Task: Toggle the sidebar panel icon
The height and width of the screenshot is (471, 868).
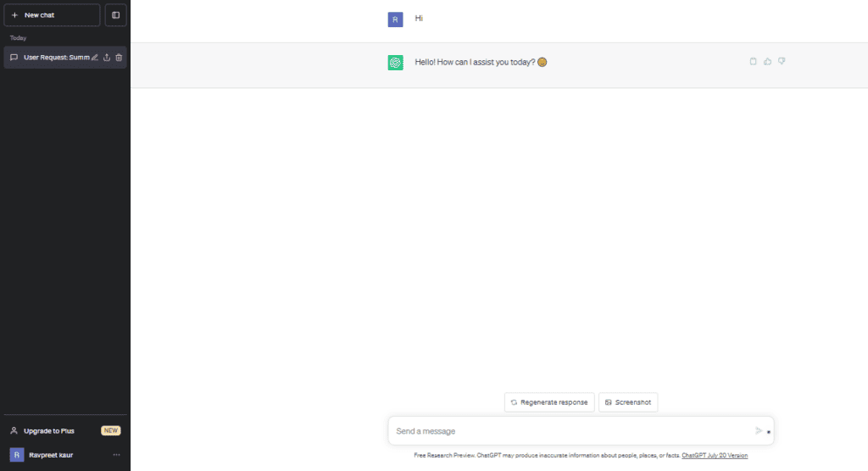Action: [x=116, y=15]
